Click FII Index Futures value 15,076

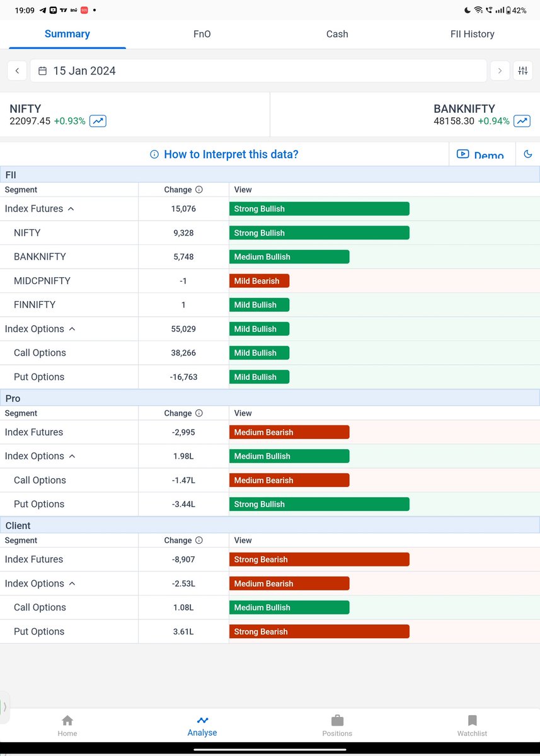coord(183,209)
